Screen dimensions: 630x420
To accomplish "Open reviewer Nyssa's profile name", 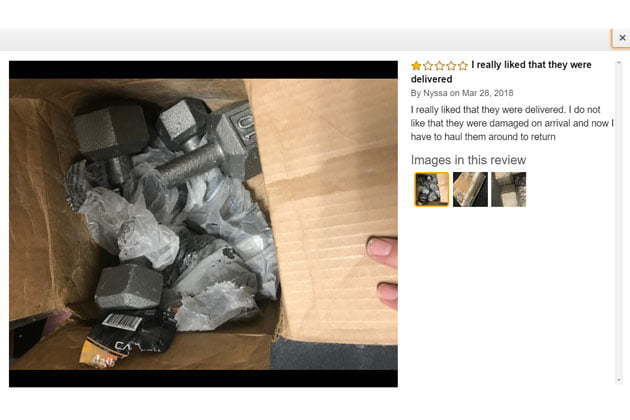I will (x=435, y=93).
